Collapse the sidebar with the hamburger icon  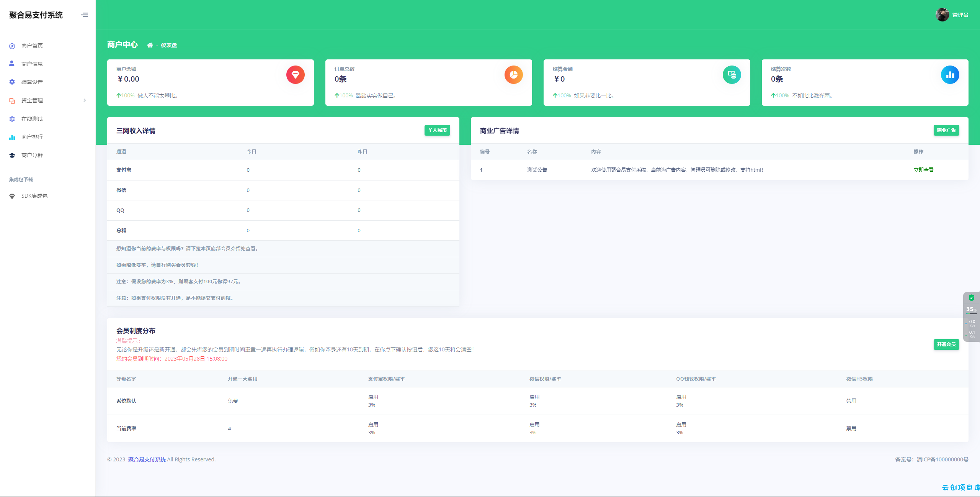click(85, 15)
